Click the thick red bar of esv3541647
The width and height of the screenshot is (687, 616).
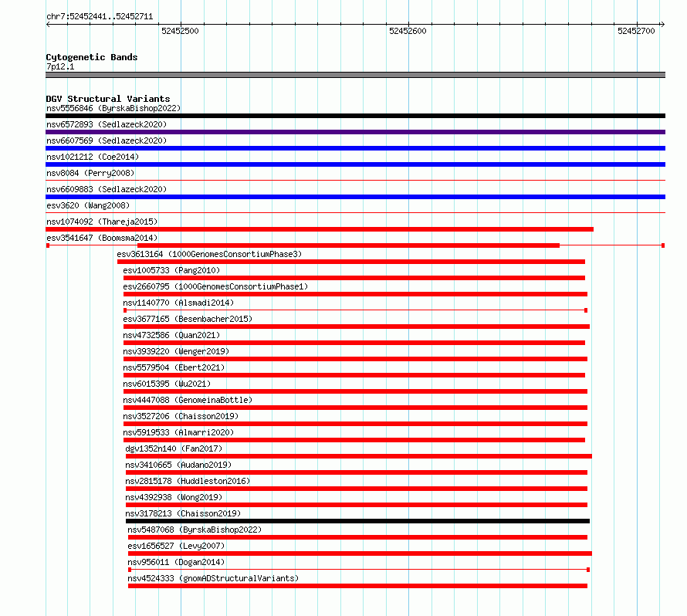coord(348,245)
